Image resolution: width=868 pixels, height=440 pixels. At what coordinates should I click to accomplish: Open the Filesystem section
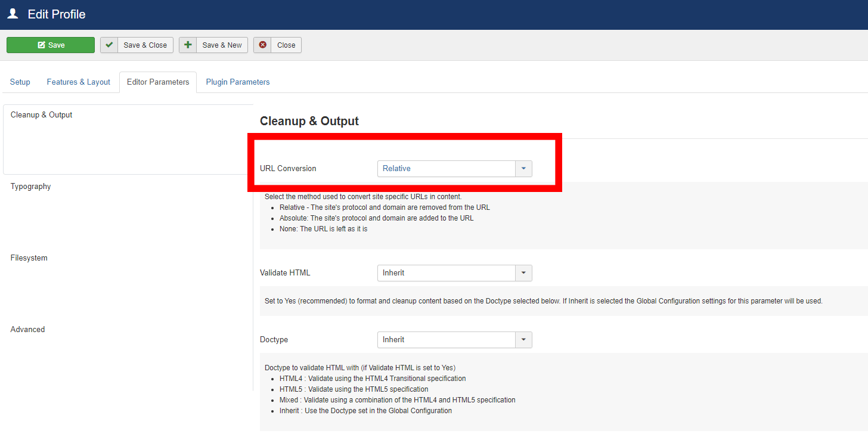(x=29, y=258)
